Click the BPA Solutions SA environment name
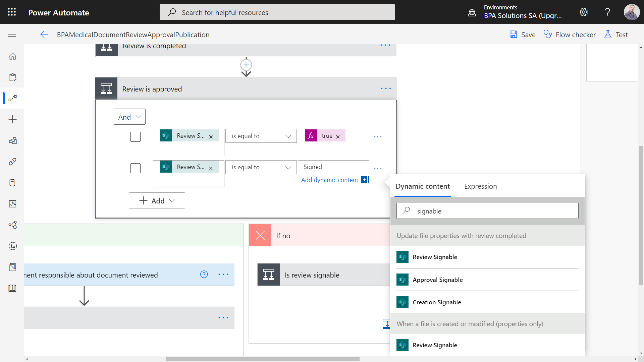The image size is (644, 362). 523,16
